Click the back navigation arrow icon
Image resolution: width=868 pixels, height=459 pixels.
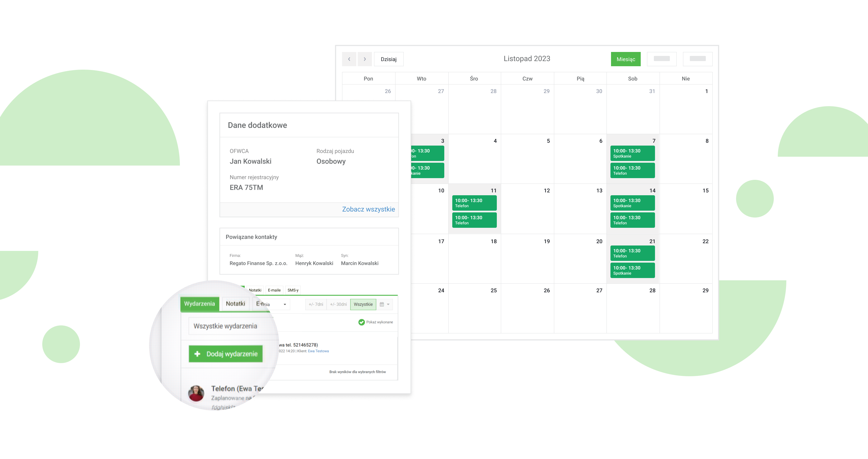349,59
